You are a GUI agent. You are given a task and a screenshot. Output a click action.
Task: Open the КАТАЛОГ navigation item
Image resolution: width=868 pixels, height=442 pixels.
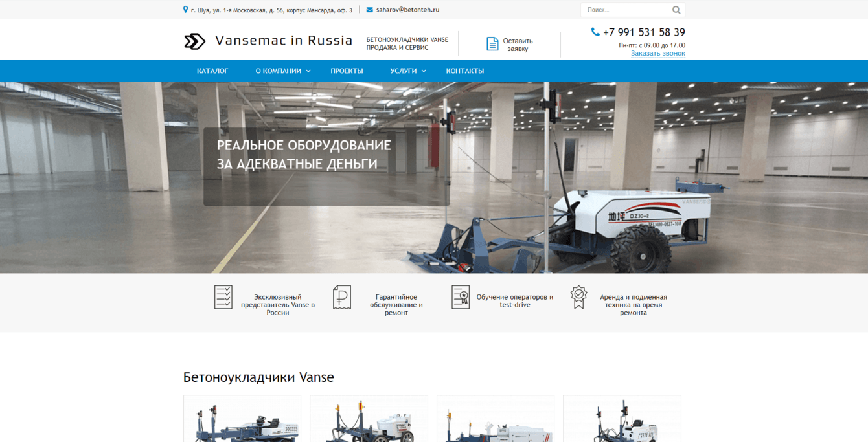pos(212,71)
